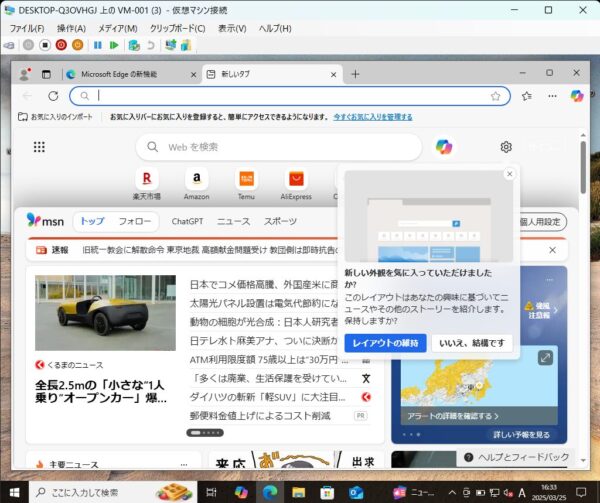This screenshot has height=503, width=600.
Task: Click the 今すぐお気に入りを管理する link
Action: (373, 117)
